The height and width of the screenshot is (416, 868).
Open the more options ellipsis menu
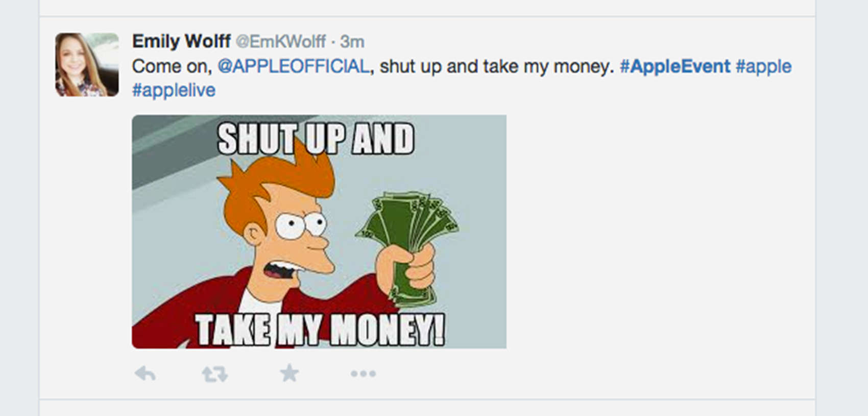coord(363,374)
